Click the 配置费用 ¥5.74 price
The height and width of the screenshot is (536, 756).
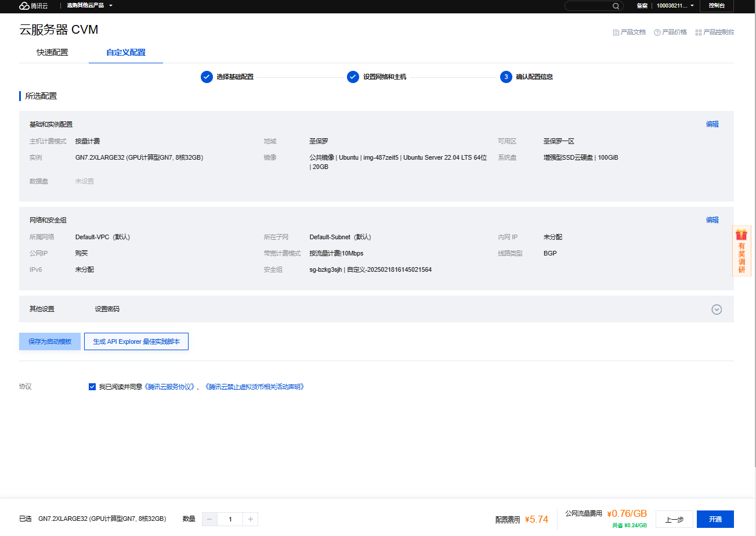click(x=537, y=519)
